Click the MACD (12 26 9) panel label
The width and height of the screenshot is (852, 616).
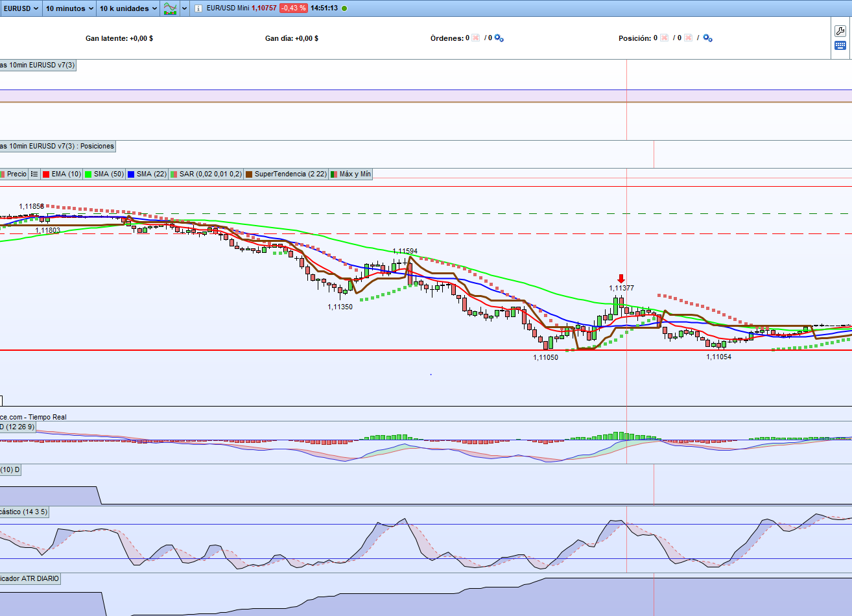(18, 427)
